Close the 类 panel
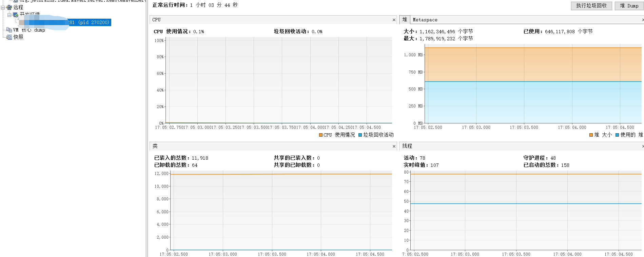The height and width of the screenshot is (257, 644). (394, 146)
